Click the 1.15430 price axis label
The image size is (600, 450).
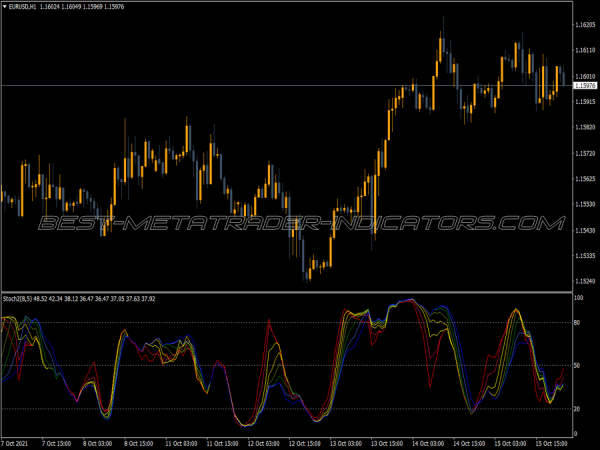(x=585, y=230)
